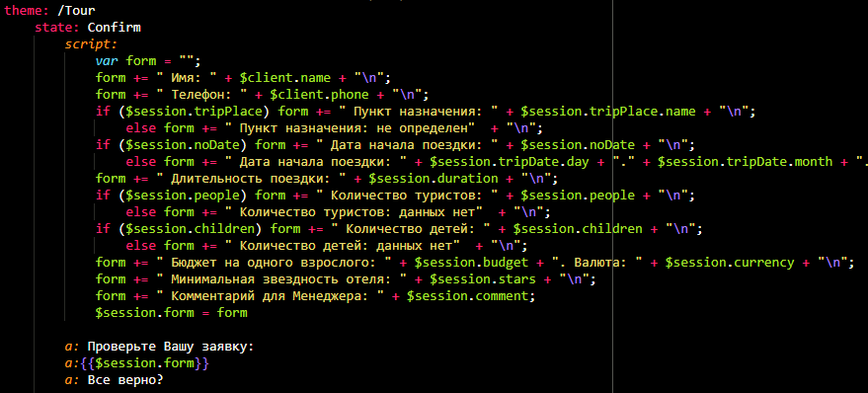Viewport: 868px width, 393px height.
Task: Click the 'Комментарий для Менеджера:' string
Action: tap(271, 296)
